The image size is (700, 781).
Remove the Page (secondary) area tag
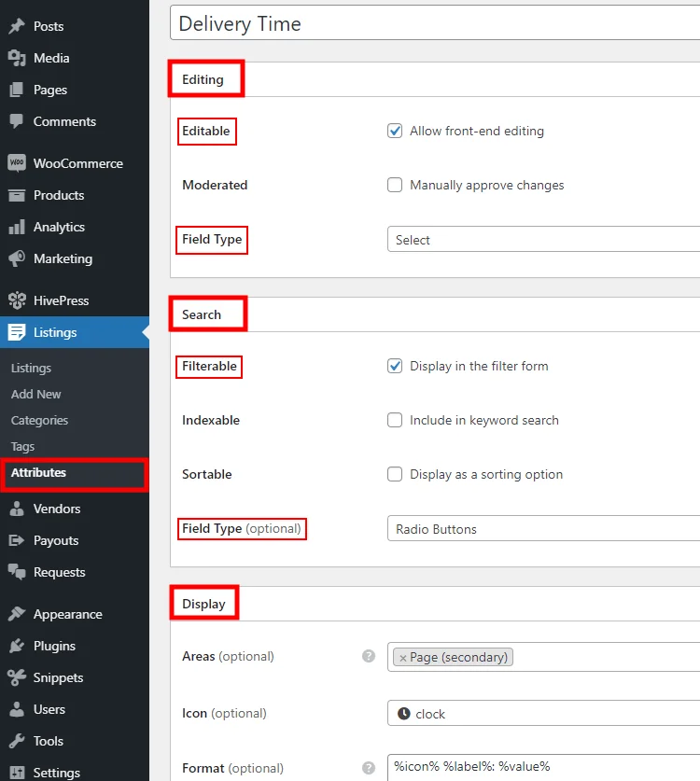(x=403, y=658)
